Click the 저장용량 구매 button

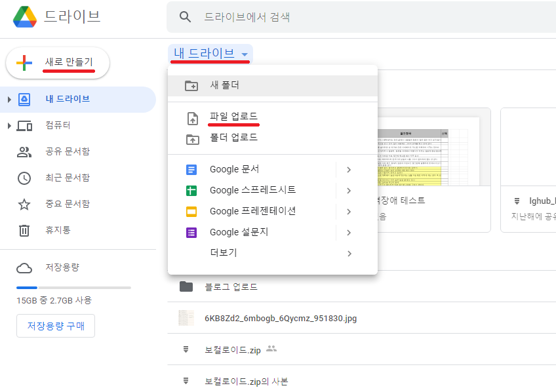click(x=56, y=326)
